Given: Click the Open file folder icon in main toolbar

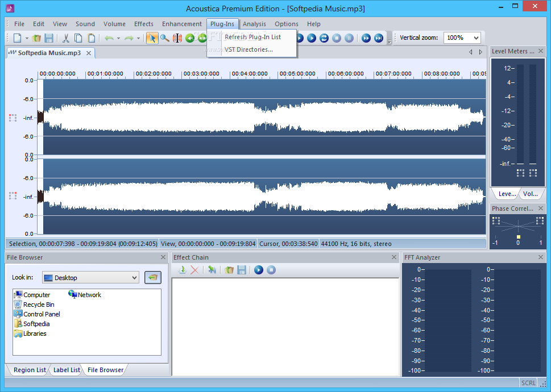Looking at the screenshot, I should point(36,37).
